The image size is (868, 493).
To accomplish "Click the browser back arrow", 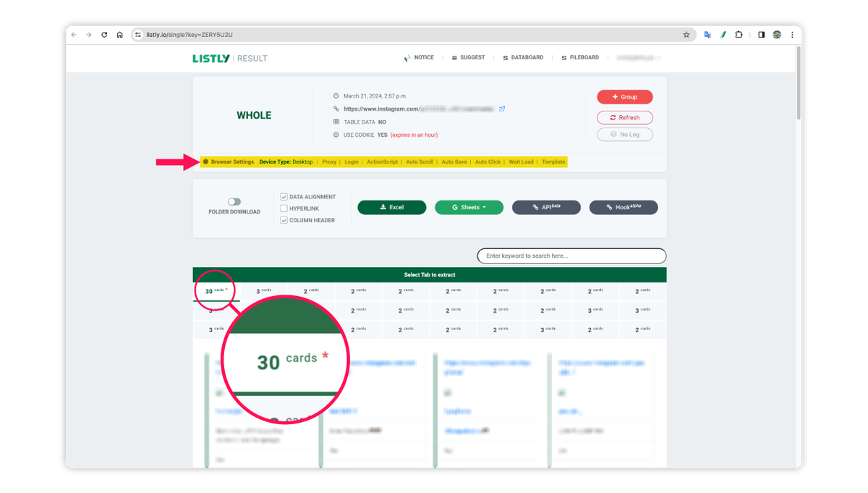I will tap(74, 35).
